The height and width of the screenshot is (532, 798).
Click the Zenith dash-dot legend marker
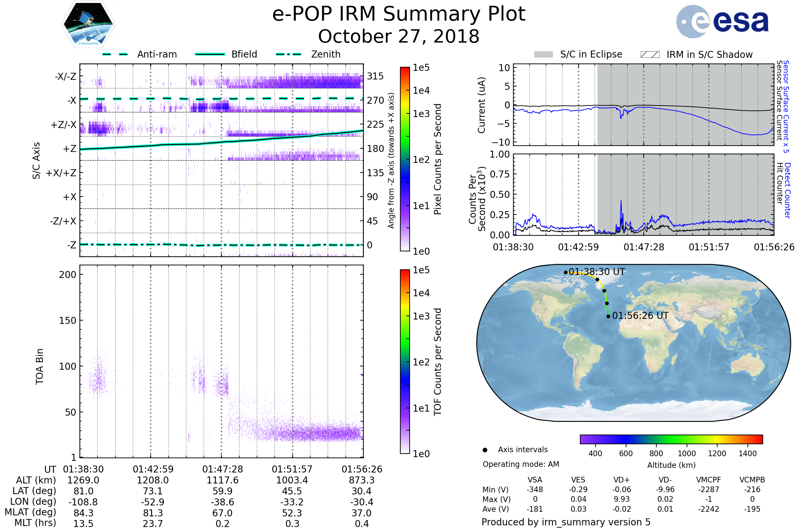pos(288,54)
